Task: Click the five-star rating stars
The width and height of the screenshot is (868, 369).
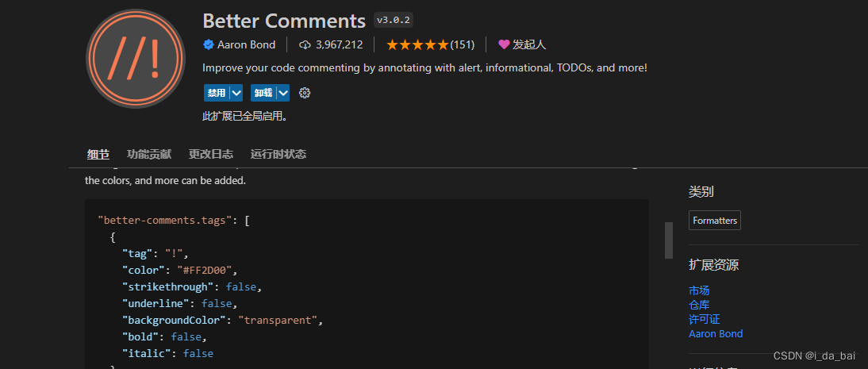Action: pyautogui.click(x=417, y=45)
